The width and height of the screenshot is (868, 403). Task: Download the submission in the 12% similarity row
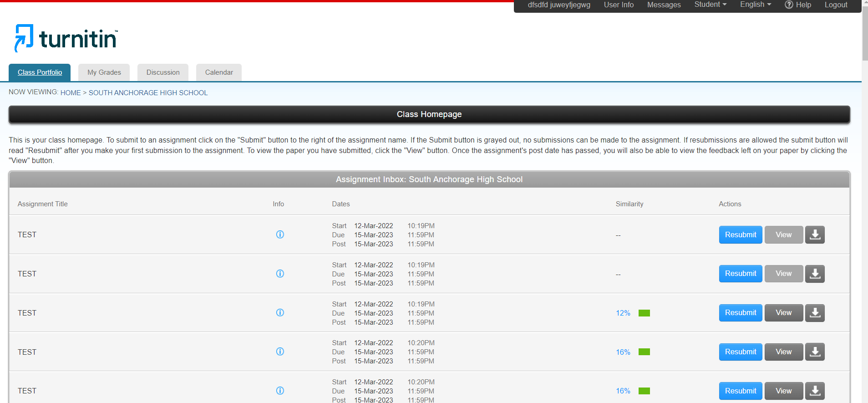(x=815, y=313)
